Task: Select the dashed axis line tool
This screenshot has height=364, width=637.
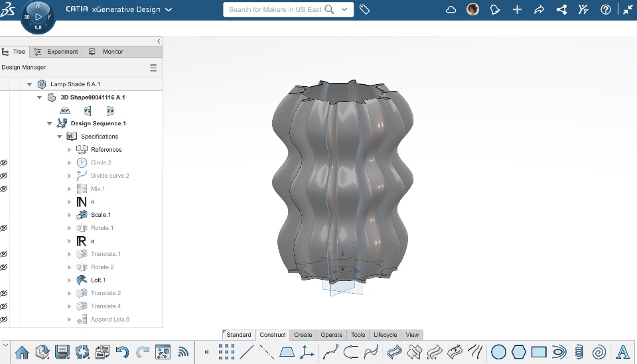Action: 267,352
